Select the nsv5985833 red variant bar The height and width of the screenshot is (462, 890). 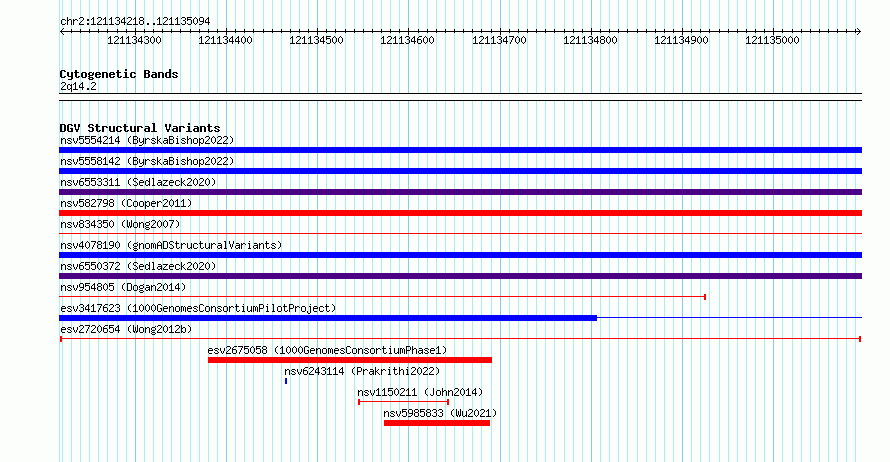tap(437, 423)
